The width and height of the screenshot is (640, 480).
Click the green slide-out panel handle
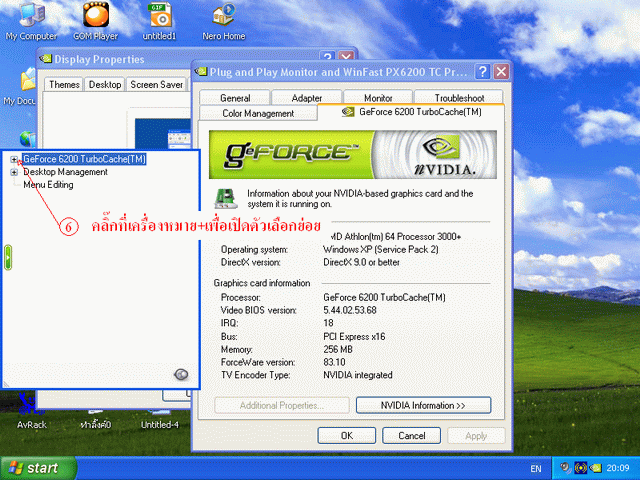coord(8,257)
